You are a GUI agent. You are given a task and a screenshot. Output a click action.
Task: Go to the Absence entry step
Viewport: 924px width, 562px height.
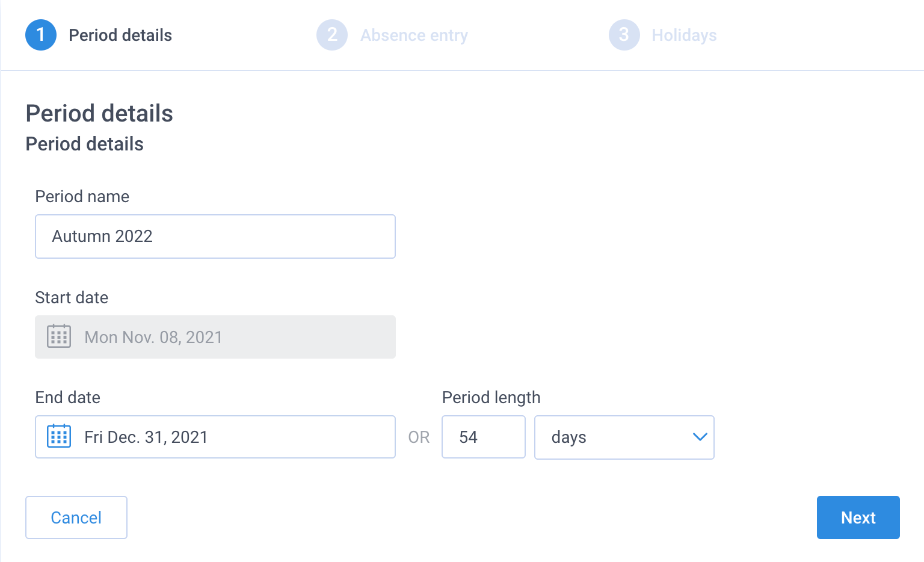(x=414, y=36)
